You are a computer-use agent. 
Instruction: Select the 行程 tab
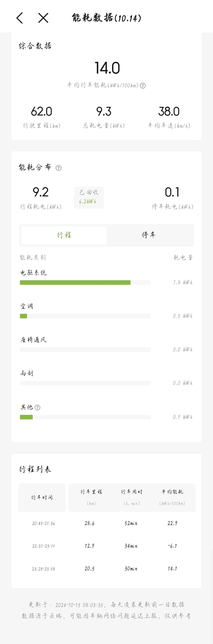[64, 235]
